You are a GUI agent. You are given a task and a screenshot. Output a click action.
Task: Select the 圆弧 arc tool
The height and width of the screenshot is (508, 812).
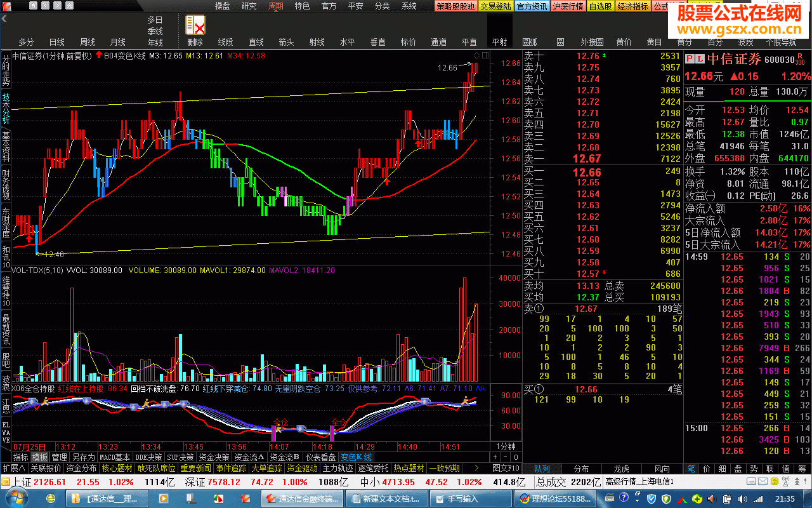click(x=530, y=42)
